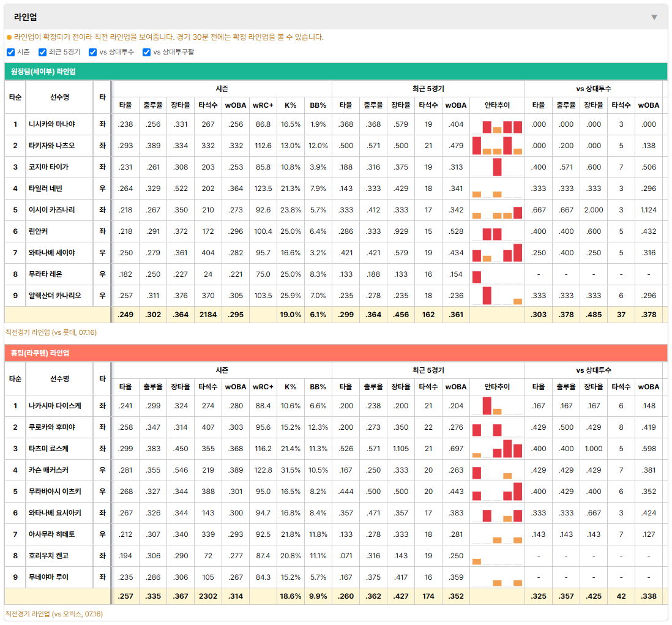Uncheck the 시즌 checkbox
Screen dimensions: 672x625
click(x=11, y=52)
